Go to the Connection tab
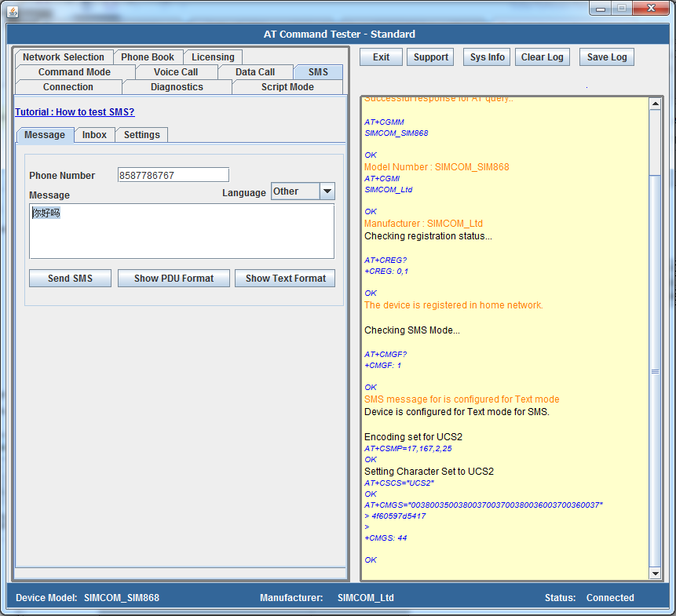 click(x=68, y=87)
